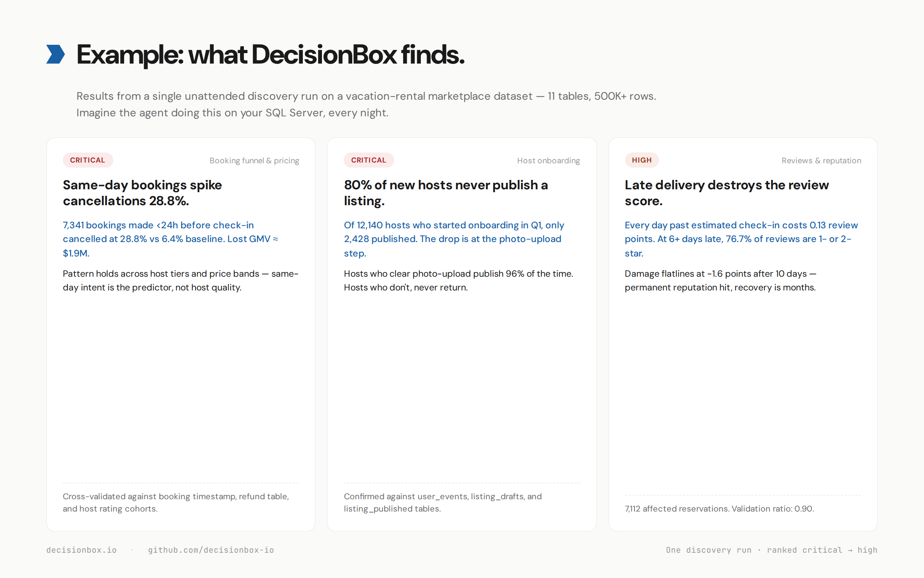Open the decisionbox.io link

(81, 550)
